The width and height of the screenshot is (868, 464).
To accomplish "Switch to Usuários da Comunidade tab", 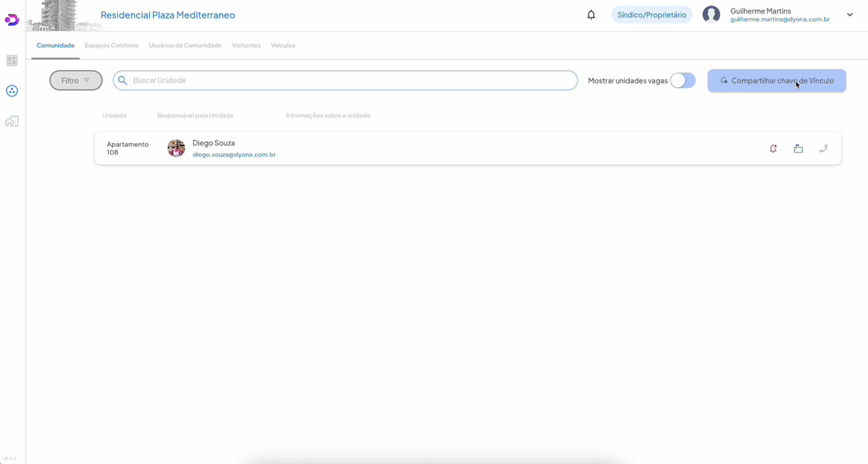I will pos(185,46).
